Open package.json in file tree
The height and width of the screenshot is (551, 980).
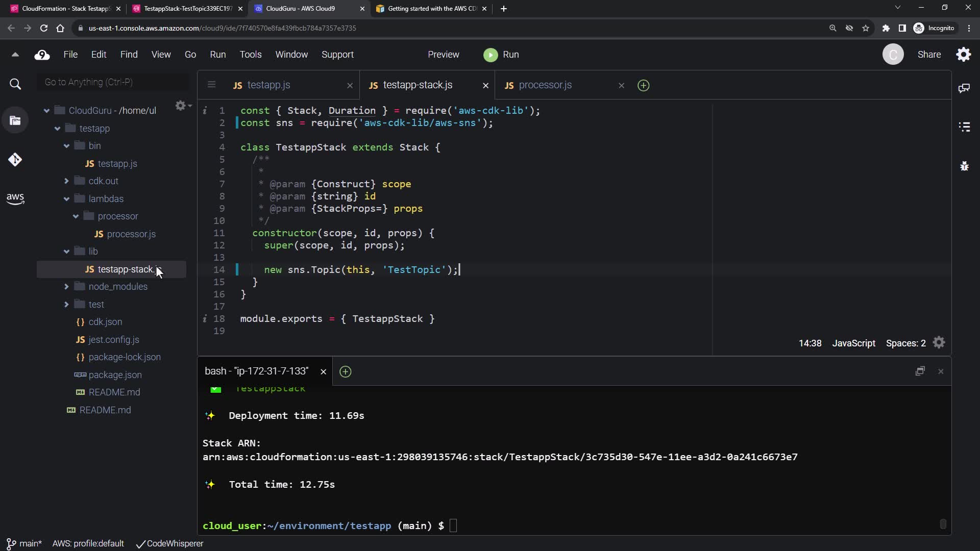tap(115, 375)
